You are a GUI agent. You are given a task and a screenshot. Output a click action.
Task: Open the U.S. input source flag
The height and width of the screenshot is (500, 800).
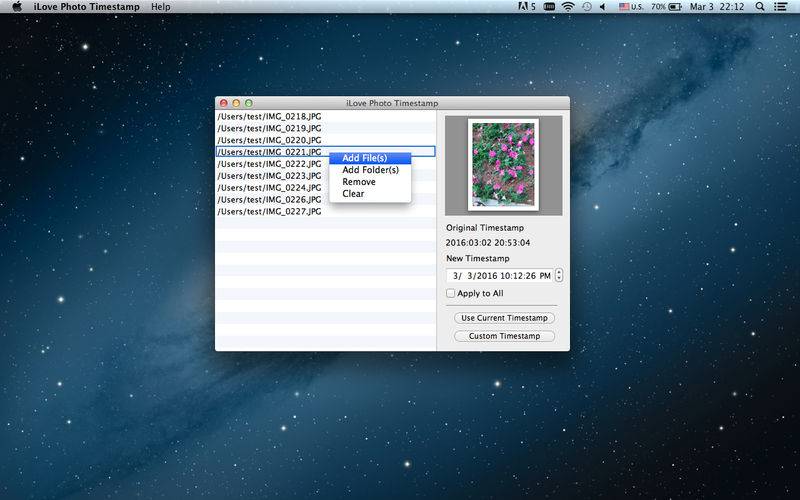(x=631, y=7)
